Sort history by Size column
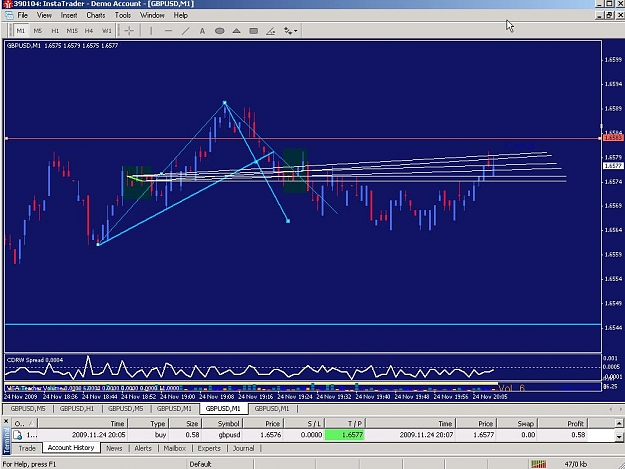 point(185,423)
